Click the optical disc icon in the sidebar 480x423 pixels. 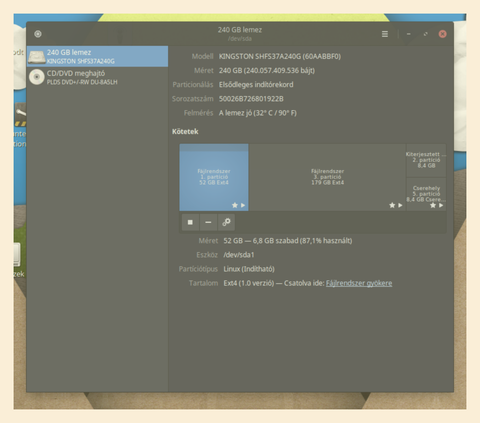tap(37, 77)
